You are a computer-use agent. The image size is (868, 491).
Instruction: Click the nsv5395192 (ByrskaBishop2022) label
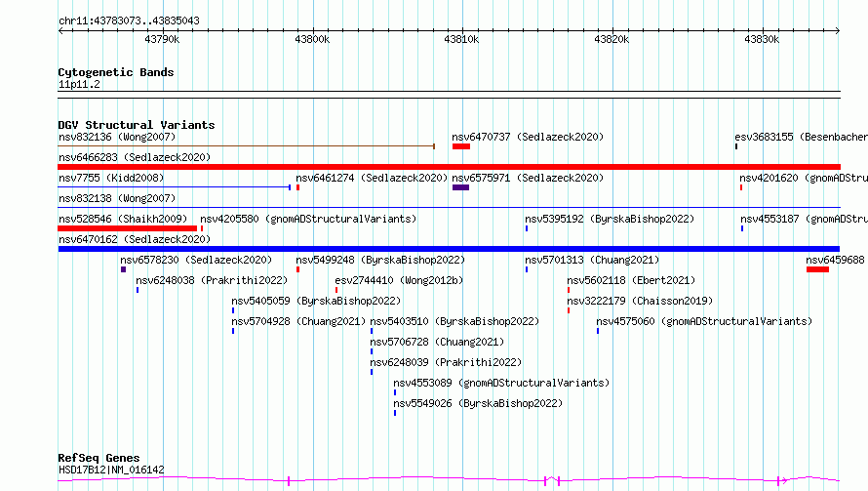(x=610, y=219)
